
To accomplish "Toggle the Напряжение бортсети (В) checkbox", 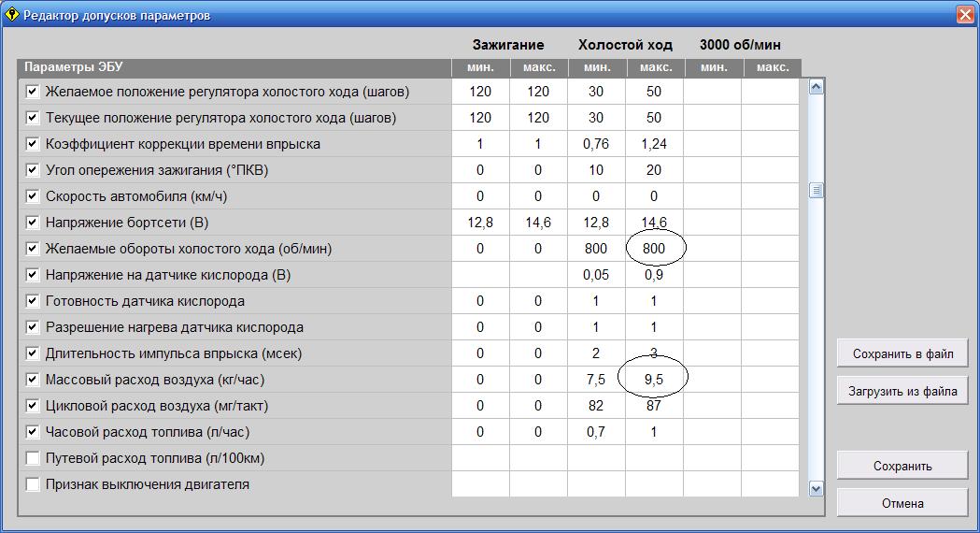I will pos(33,223).
